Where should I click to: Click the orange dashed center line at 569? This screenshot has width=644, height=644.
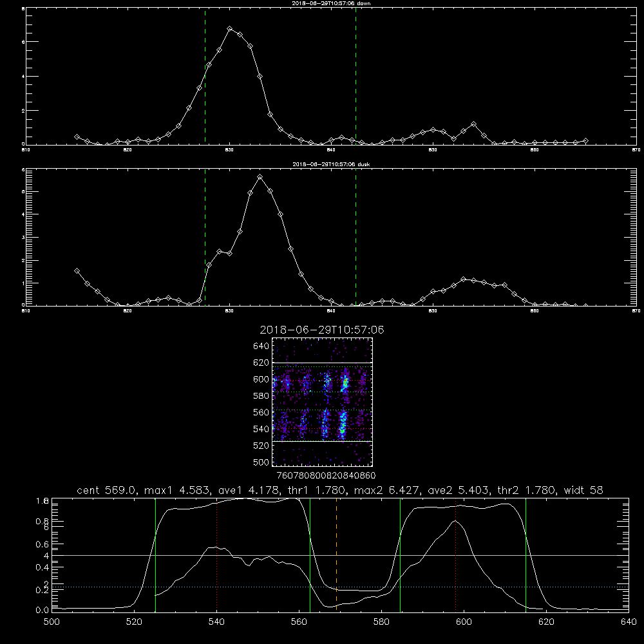pos(336,554)
